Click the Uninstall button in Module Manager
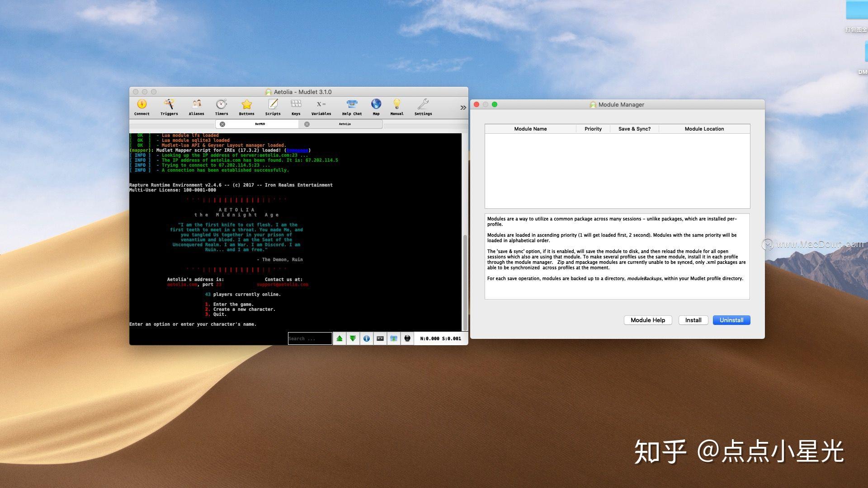Image resolution: width=868 pixels, height=488 pixels. [731, 320]
